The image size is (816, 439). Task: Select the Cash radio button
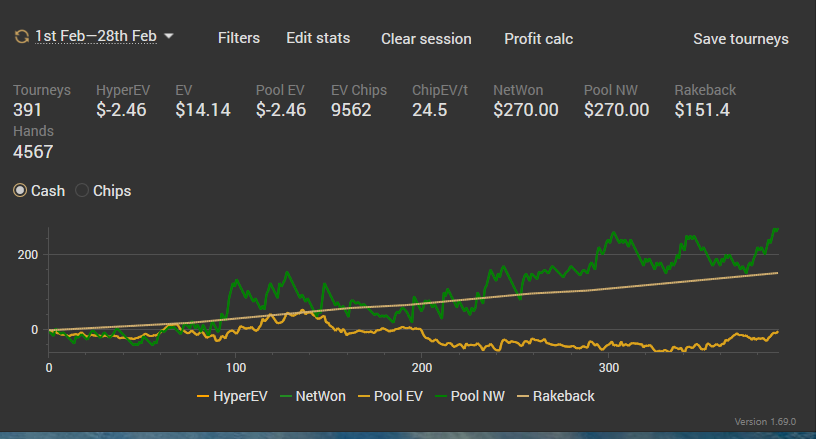20,190
